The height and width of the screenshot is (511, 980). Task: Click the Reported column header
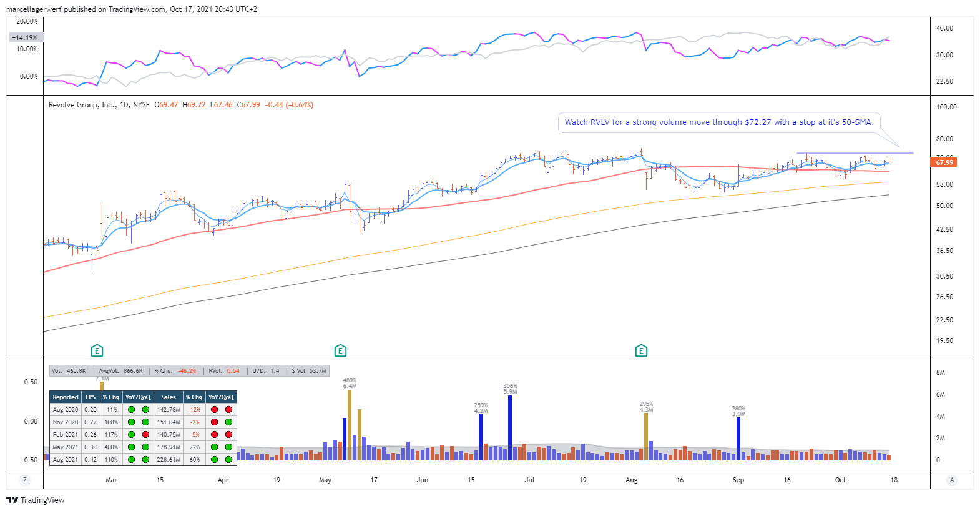point(66,397)
